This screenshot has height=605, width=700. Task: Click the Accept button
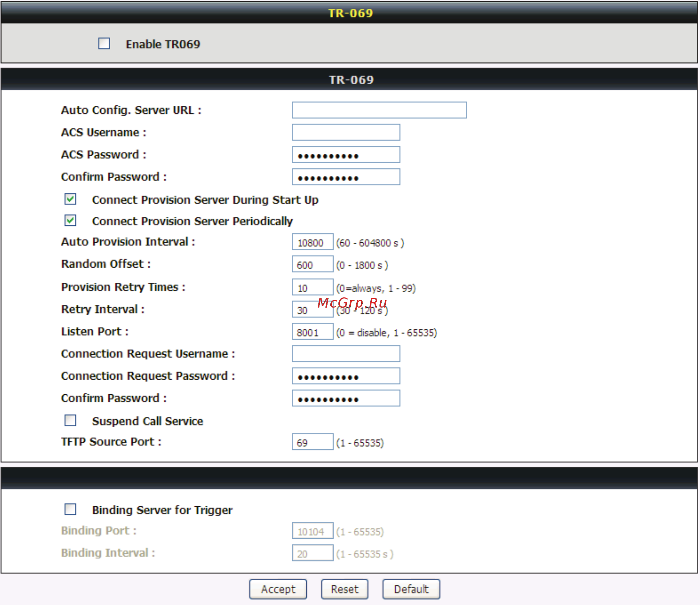click(278, 589)
